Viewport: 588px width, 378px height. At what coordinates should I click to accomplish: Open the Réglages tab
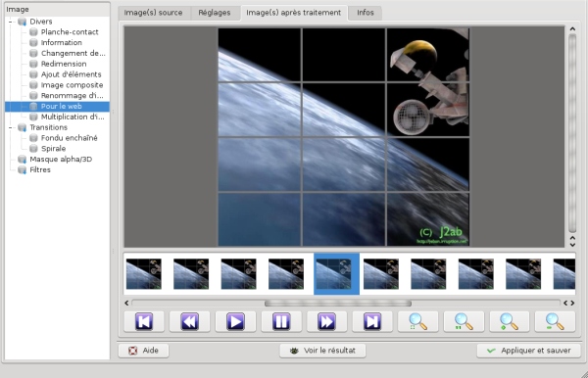215,13
